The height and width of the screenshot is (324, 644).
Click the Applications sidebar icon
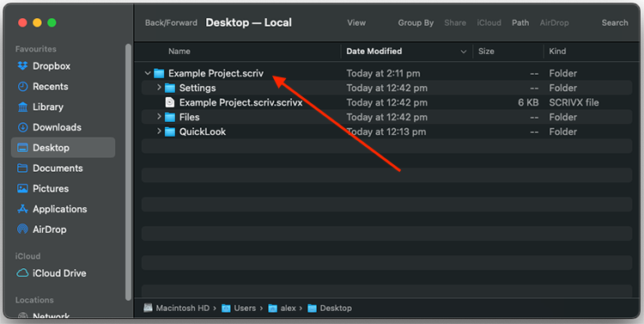(x=22, y=209)
